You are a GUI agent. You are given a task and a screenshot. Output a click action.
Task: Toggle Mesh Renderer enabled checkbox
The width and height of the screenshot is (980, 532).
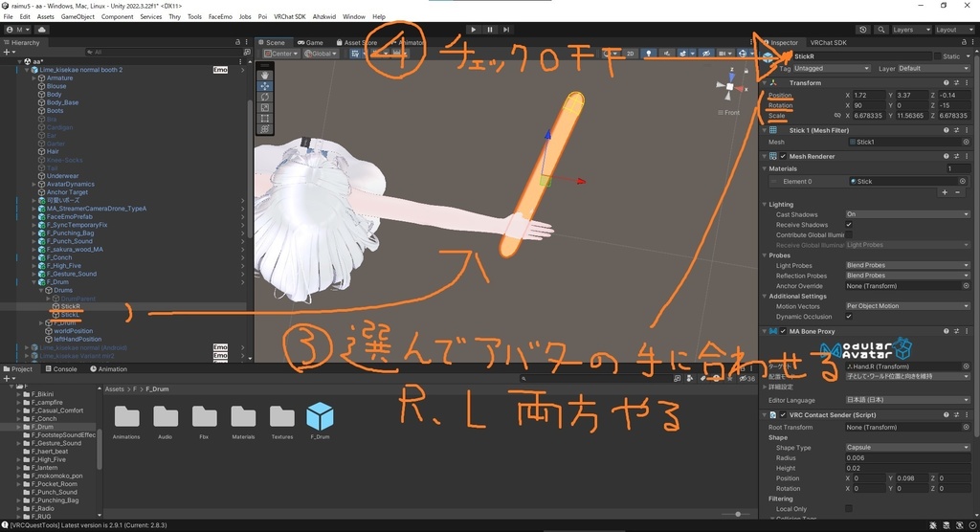click(x=783, y=156)
